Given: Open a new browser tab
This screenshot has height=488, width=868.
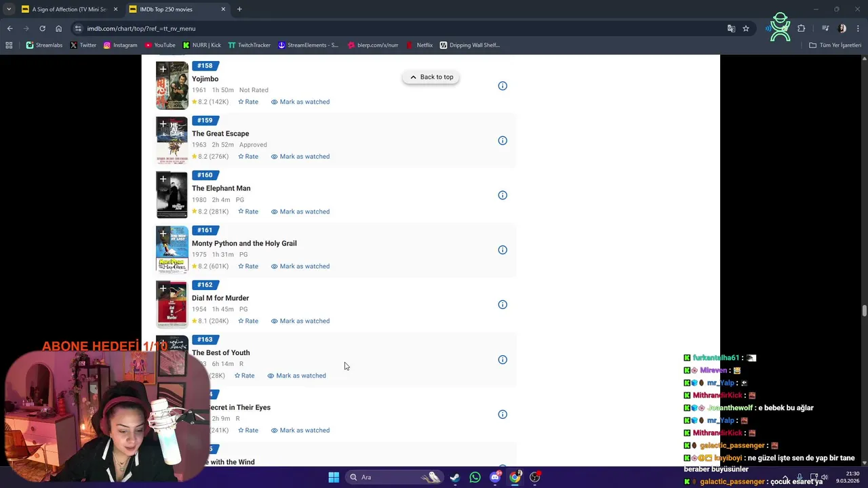Looking at the screenshot, I should [239, 9].
